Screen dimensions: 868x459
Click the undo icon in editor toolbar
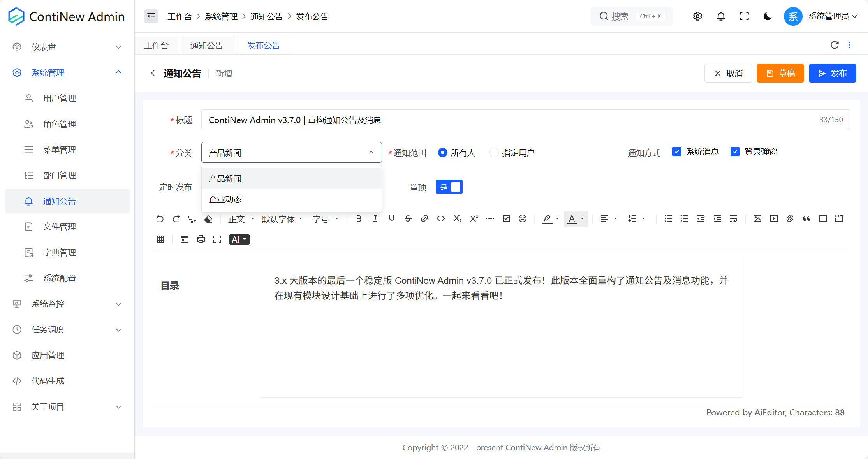click(x=160, y=219)
